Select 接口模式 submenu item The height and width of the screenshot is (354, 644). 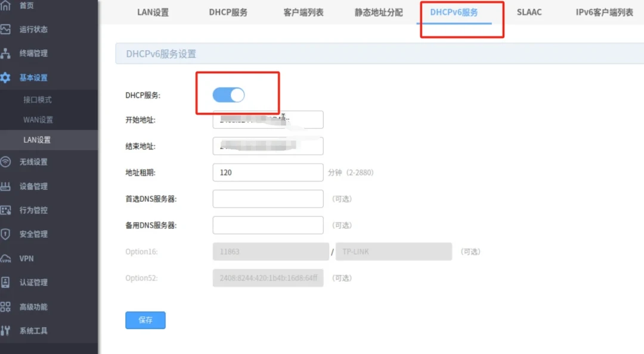(38, 100)
